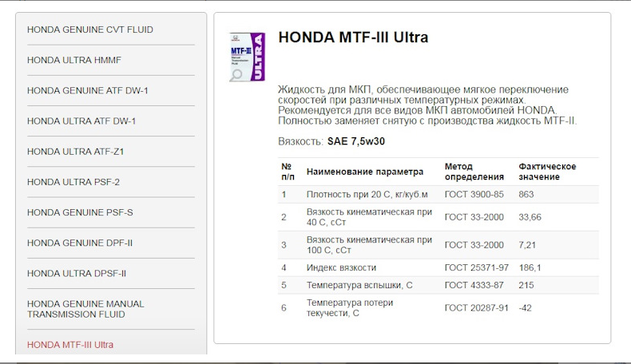
Task: Click the ГОСТ 3900-85 density method cell
Action: (x=474, y=194)
